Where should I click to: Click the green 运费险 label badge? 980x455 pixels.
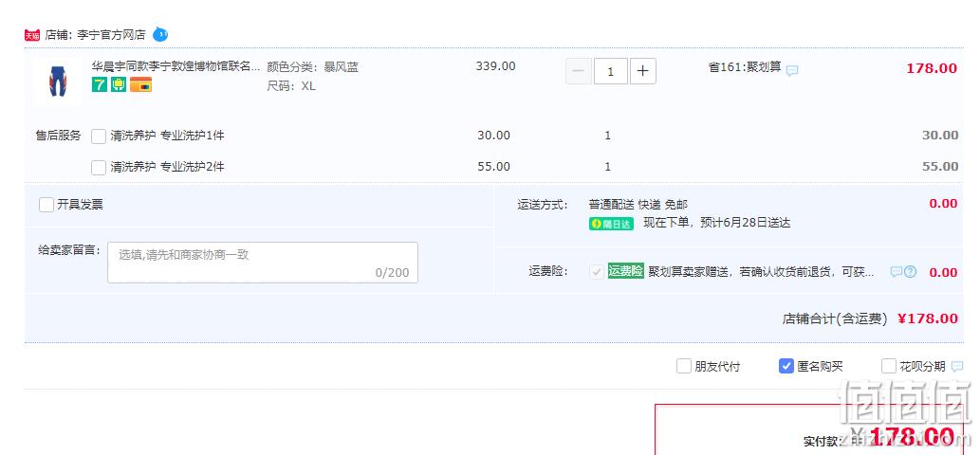(625, 271)
